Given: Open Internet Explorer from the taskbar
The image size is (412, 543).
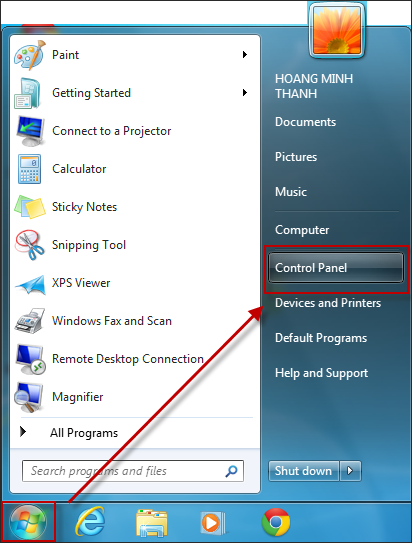Looking at the screenshot, I should [x=90, y=522].
